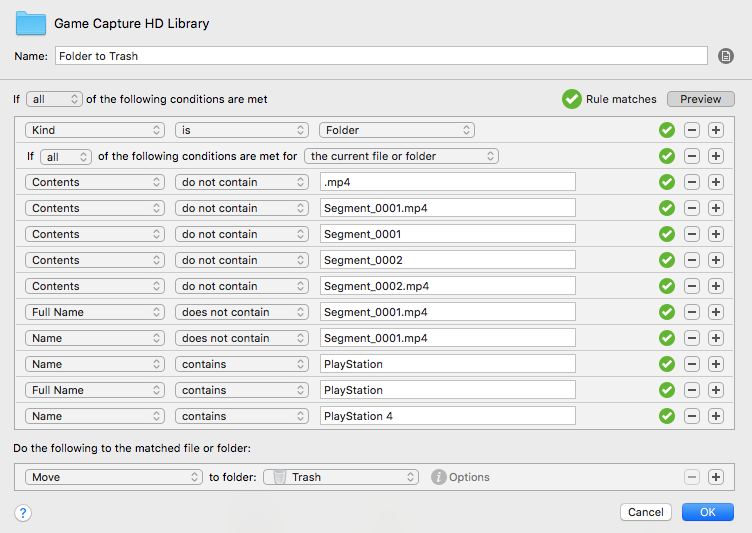The height and width of the screenshot is (533, 752).
Task: Click the green Rule matches checkmark
Action: (x=571, y=99)
